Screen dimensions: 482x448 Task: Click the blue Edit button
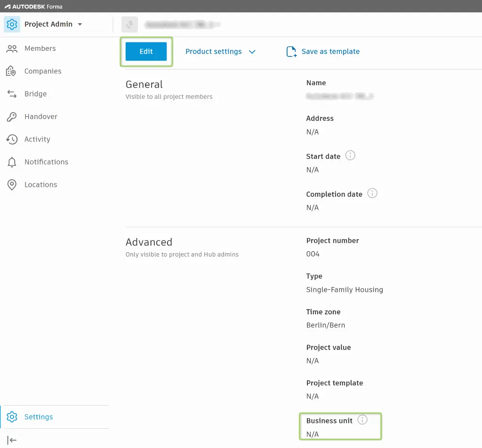[146, 52]
